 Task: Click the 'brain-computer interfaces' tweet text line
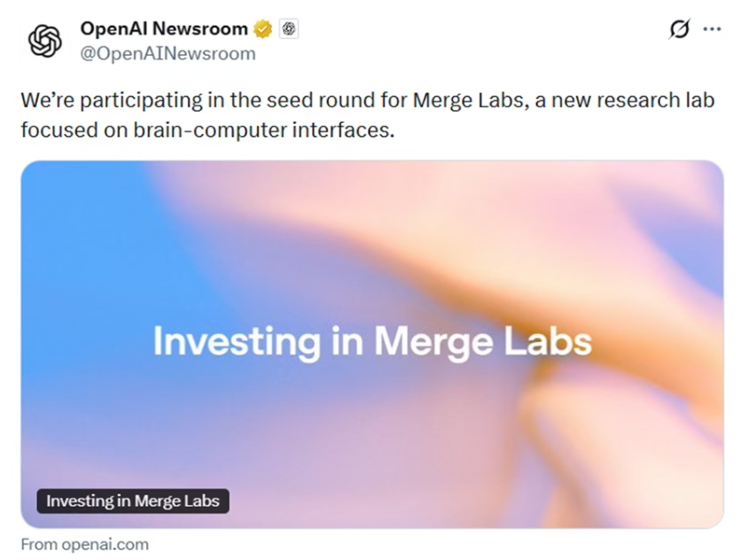coord(207,128)
